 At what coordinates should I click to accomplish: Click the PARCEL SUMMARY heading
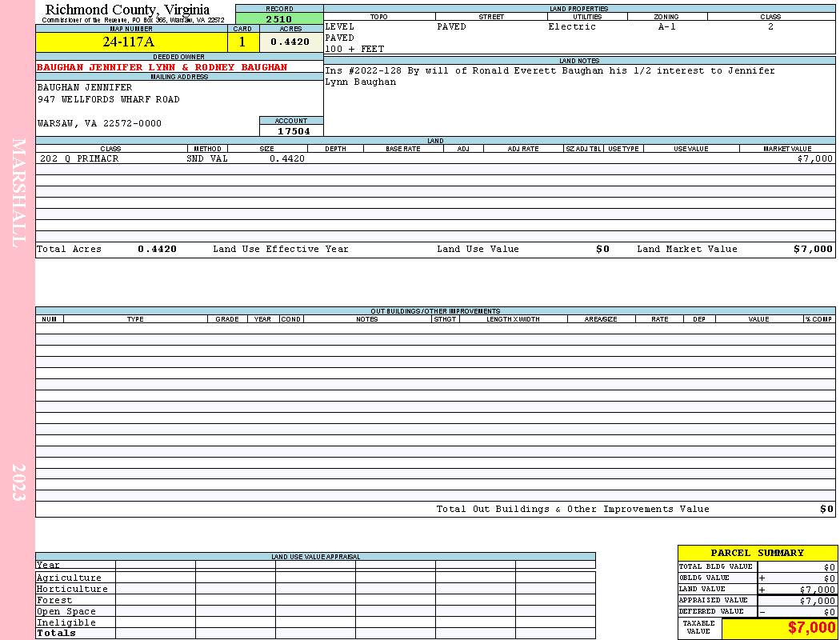[757, 554]
